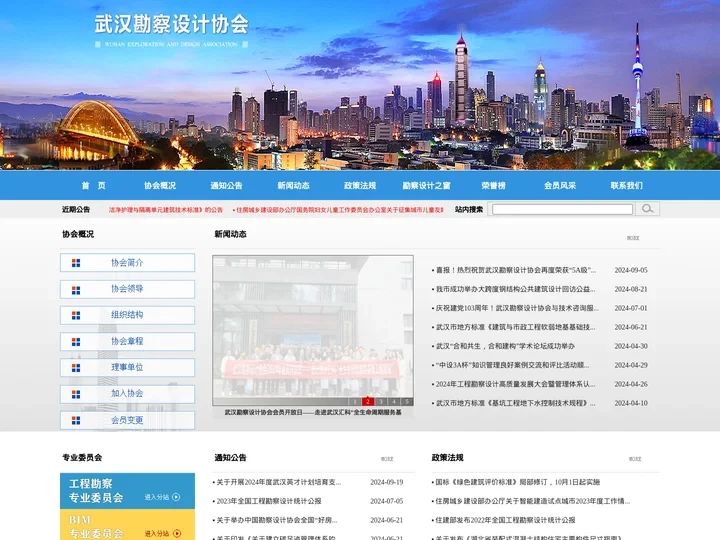
Task: Click scrolling notice 洁净护理与隔离单元建筑技术标准
Action: coord(166,210)
